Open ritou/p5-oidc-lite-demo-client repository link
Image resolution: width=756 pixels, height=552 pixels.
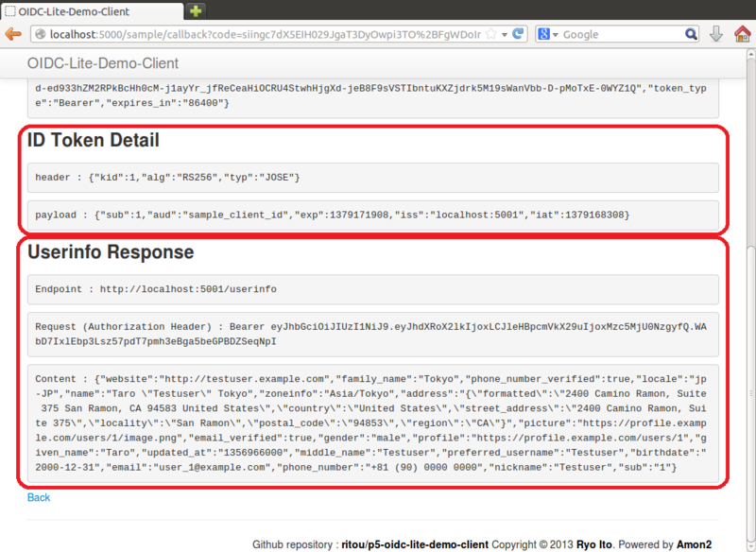pos(415,544)
